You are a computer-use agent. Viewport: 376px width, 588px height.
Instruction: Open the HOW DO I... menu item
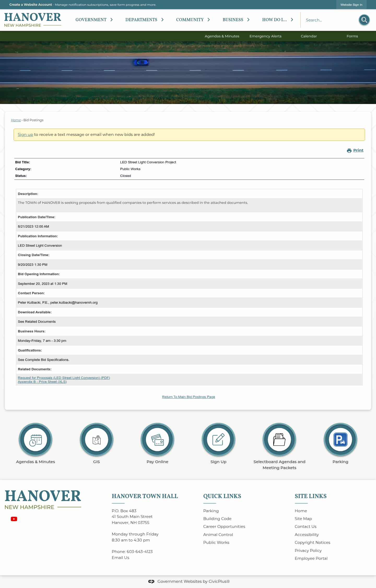(274, 20)
